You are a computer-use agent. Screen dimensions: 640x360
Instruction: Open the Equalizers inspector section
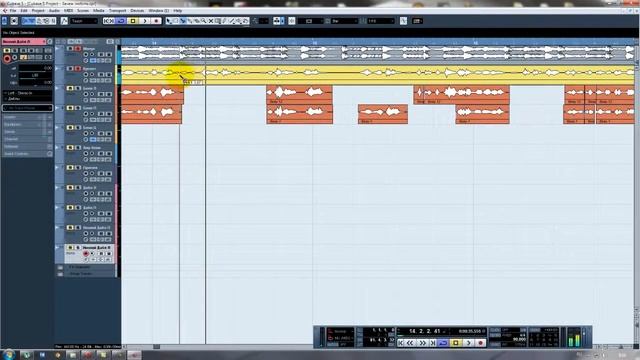26,124
